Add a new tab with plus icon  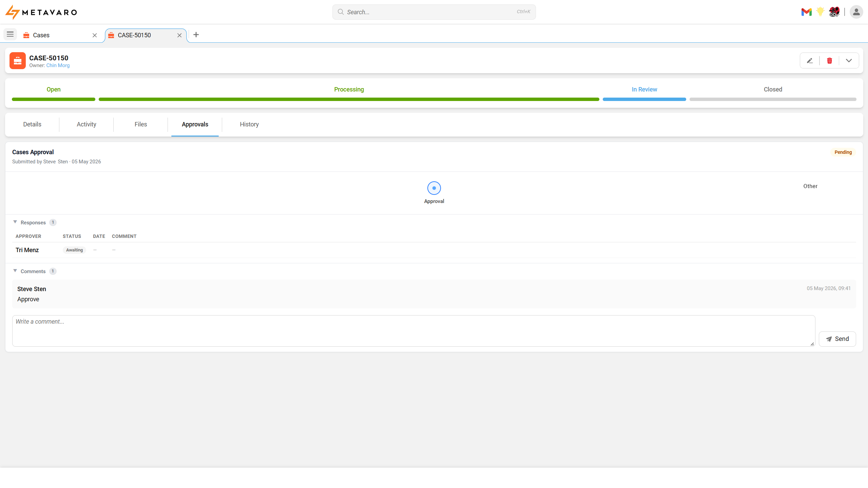click(196, 35)
